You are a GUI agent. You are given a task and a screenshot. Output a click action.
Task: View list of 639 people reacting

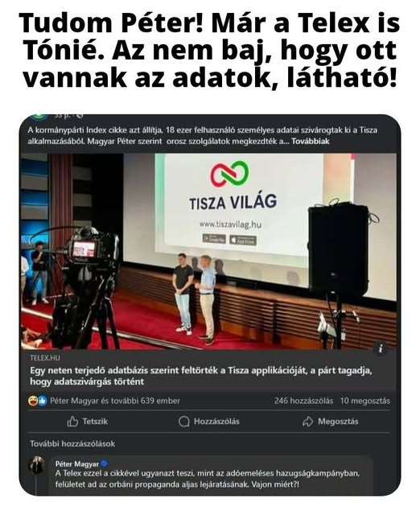point(115,401)
